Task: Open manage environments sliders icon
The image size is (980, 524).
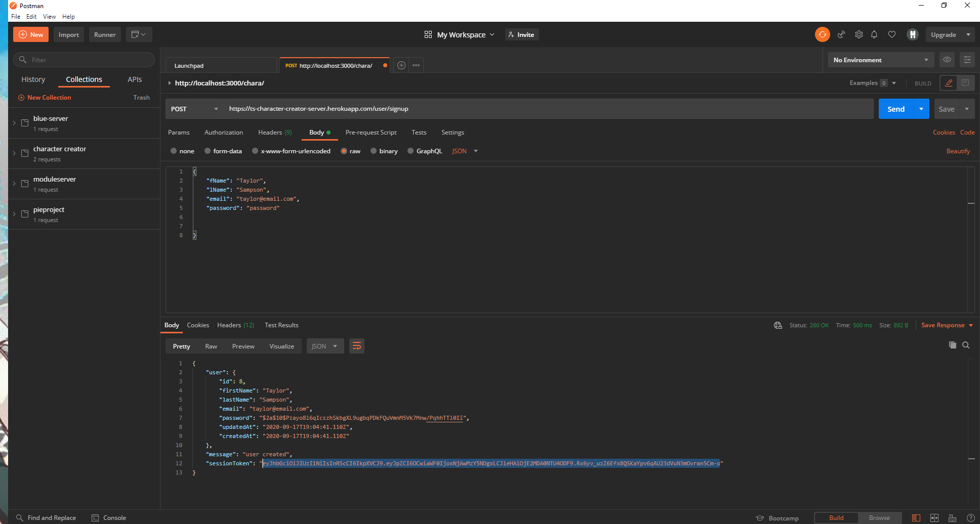Action: coord(967,60)
